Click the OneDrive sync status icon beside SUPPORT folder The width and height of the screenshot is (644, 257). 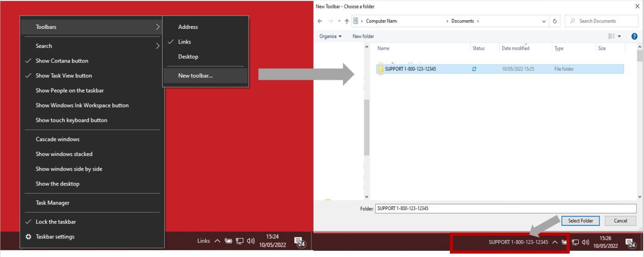474,69
